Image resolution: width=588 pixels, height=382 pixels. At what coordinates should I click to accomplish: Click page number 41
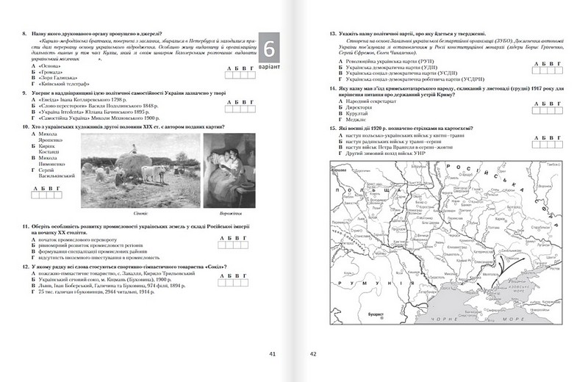[x=271, y=355]
